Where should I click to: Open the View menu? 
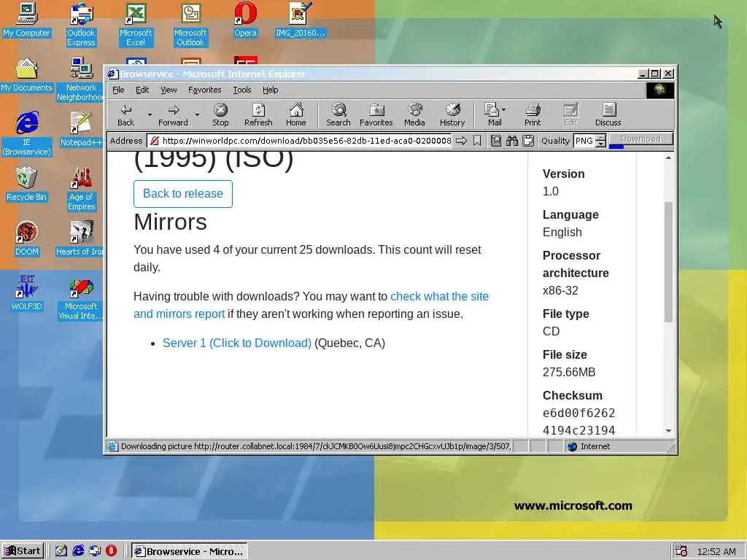coord(169,90)
